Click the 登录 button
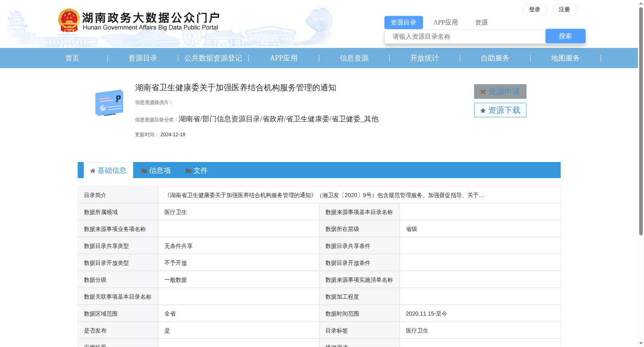 [x=535, y=9]
